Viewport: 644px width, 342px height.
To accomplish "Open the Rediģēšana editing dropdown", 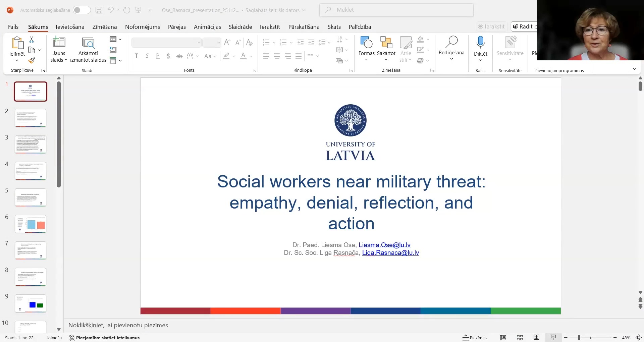I will click(451, 48).
